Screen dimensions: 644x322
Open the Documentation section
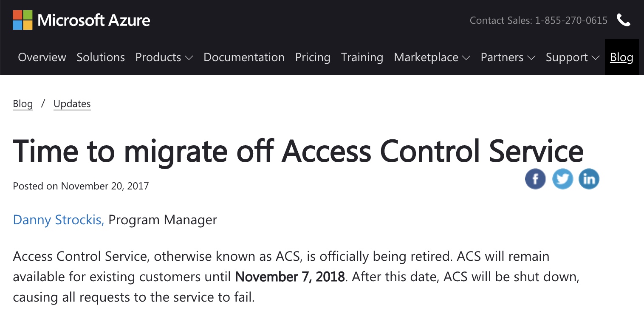[244, 57]
